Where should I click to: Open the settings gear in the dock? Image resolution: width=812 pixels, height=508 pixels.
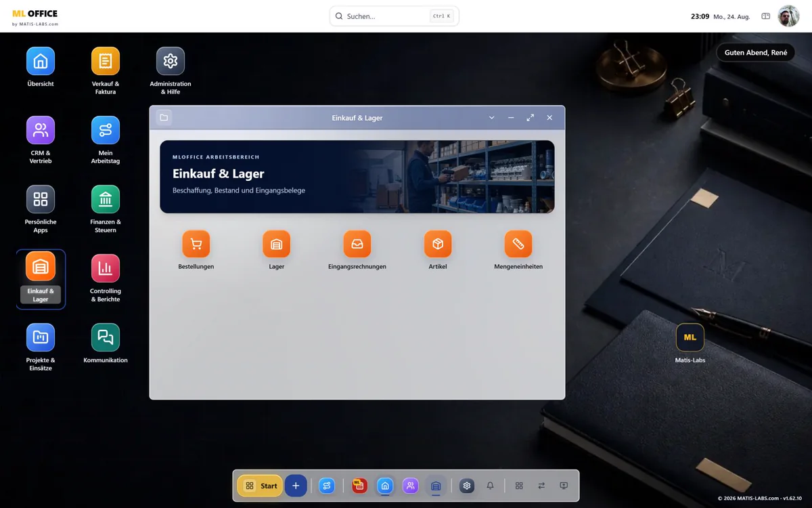pyautogui.click(x=467, y=486)
